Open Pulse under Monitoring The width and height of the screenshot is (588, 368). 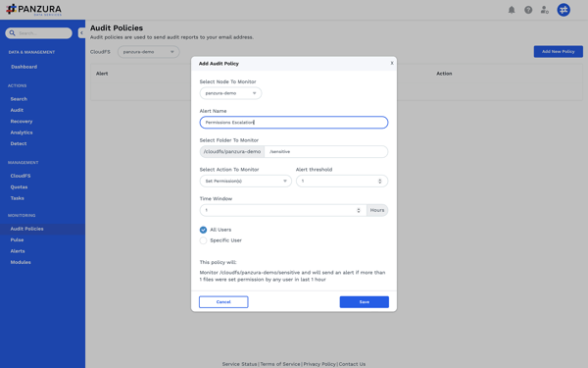(17, 240)
